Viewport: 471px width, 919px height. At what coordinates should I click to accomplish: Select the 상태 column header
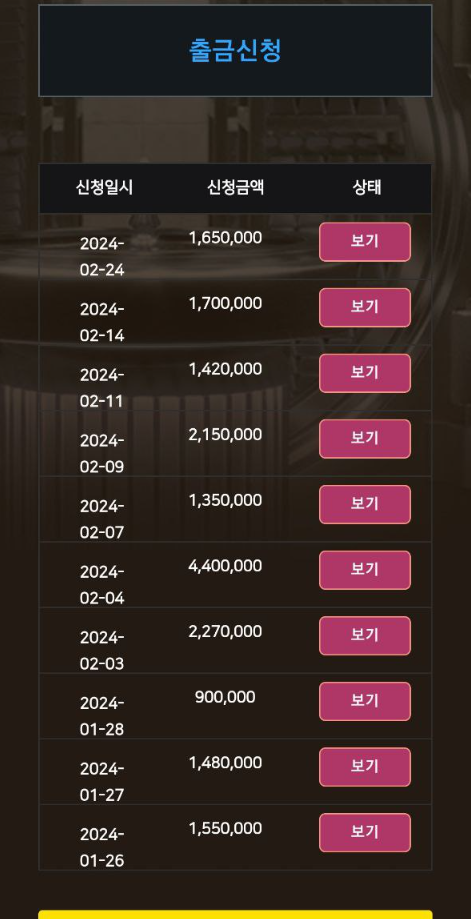tap(367, 188)
